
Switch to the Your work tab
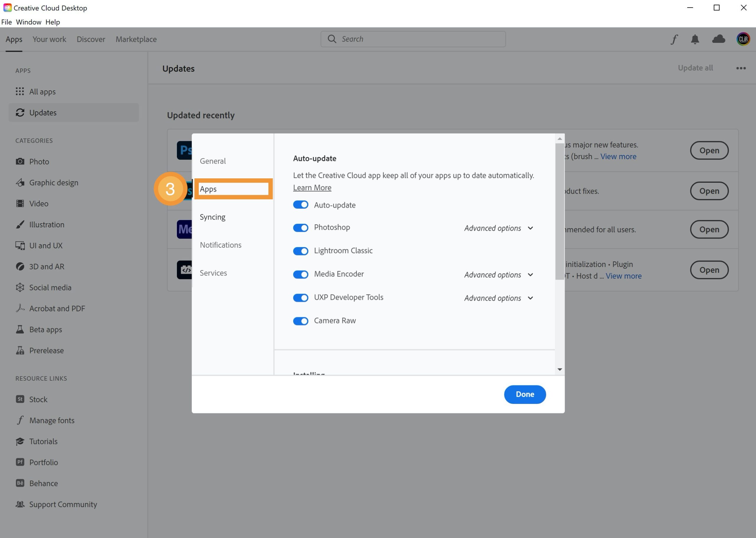point(49,39)
